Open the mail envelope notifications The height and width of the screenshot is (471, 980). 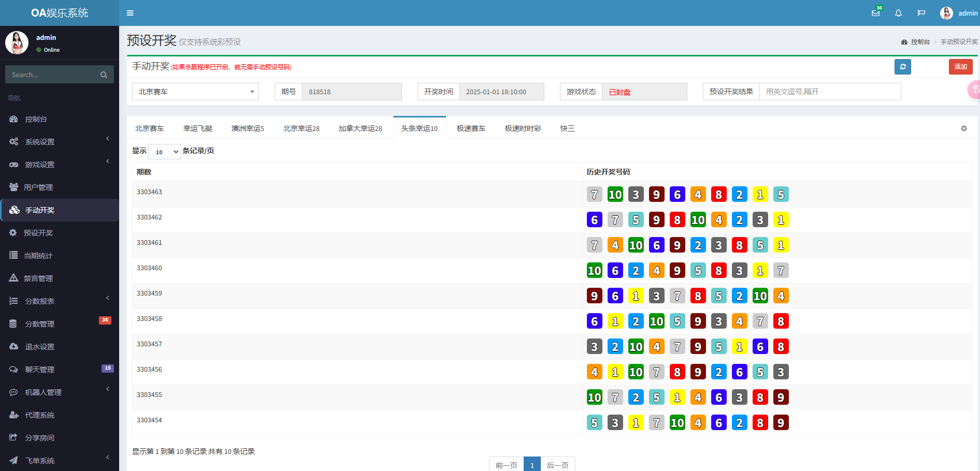pyautogui.click(x=875, y=13)
